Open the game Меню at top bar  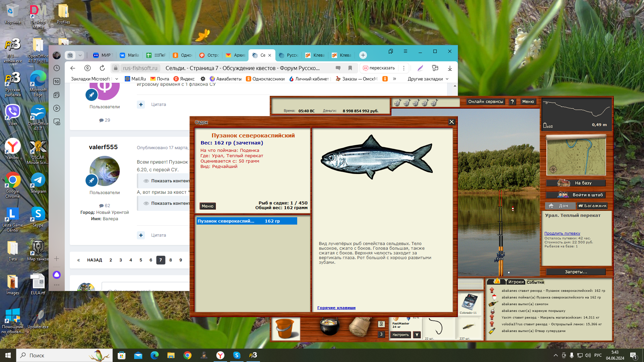pos(528,102)
